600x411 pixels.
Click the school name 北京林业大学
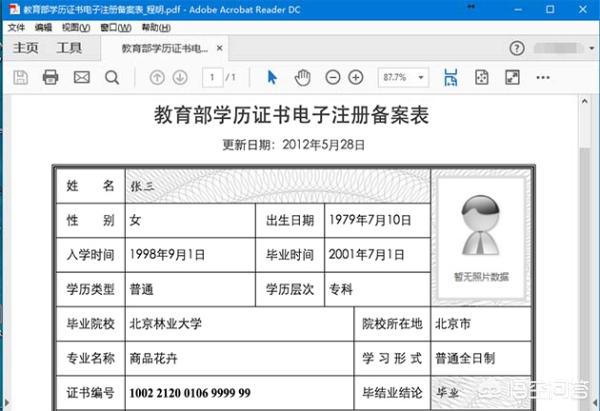pos(165,324)
